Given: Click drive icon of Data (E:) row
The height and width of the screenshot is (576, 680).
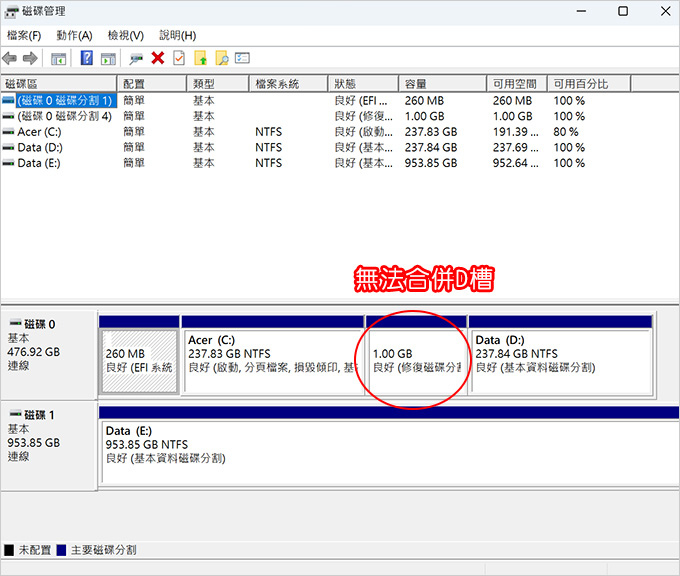Looking at the screenshot, I should pos(8,163).
